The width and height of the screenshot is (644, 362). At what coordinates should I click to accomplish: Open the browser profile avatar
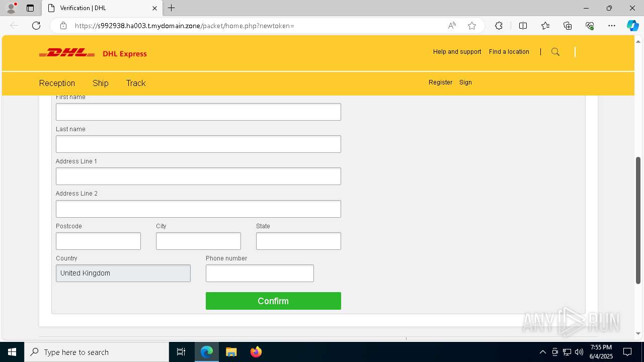click(x=11, y=8)
